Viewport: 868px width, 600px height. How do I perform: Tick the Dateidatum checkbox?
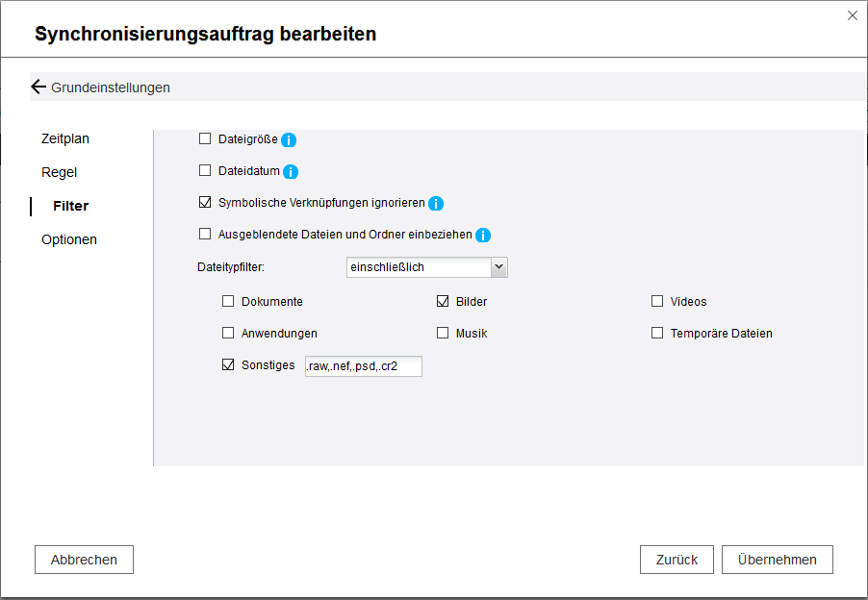click(204, 171)
